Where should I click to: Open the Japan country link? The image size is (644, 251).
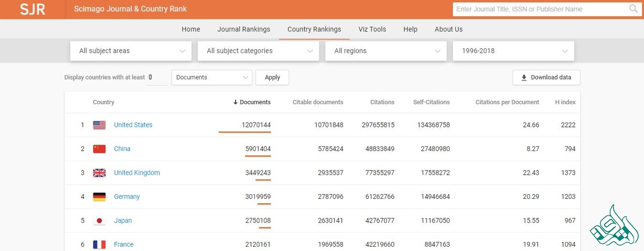pos(123,220)
